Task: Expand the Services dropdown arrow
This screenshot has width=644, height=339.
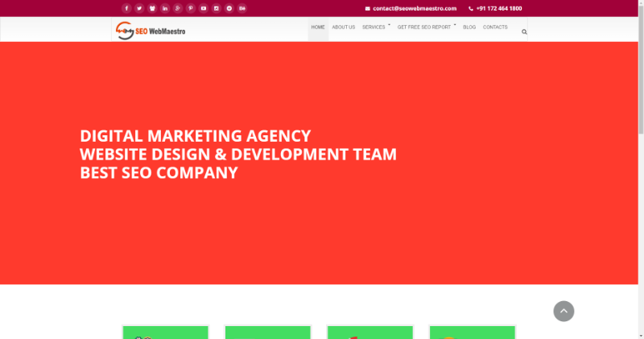Action: [x=389, y=25]
